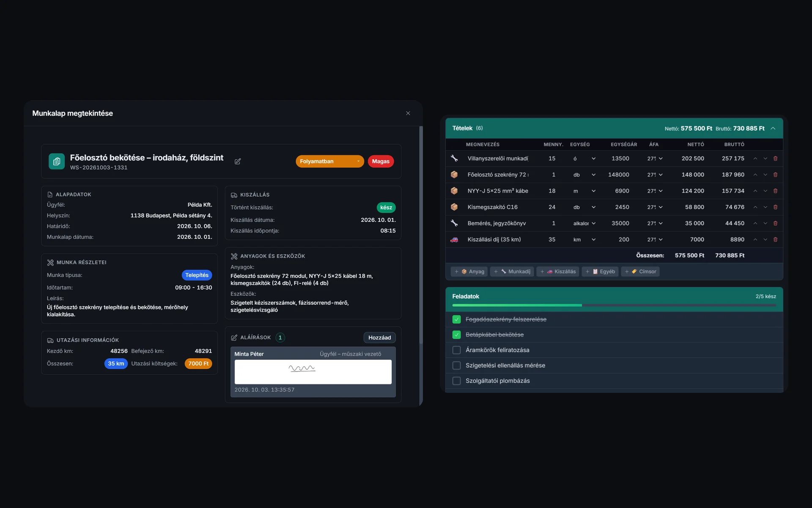
Task: Move Bemérés, jegyzőkönyv row down
Action: click(x=765, y=223)
